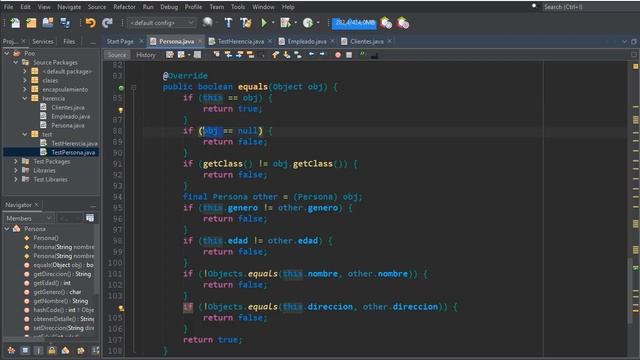
Task: Click the globe browser icon in main toolbar
Action: (x=207, y=22)
